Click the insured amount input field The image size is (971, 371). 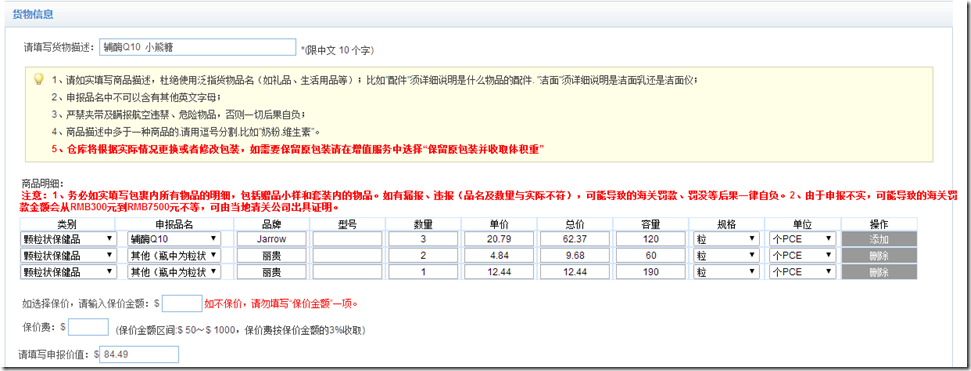(182, 303)
